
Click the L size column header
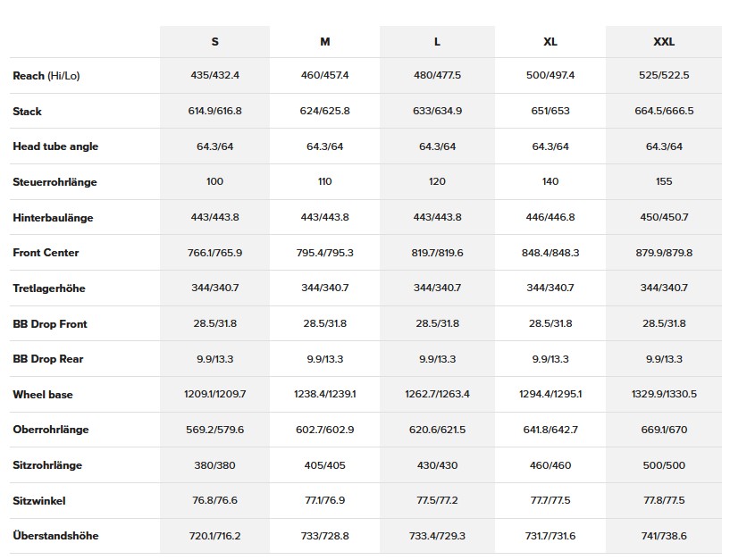tap(437, 42)
